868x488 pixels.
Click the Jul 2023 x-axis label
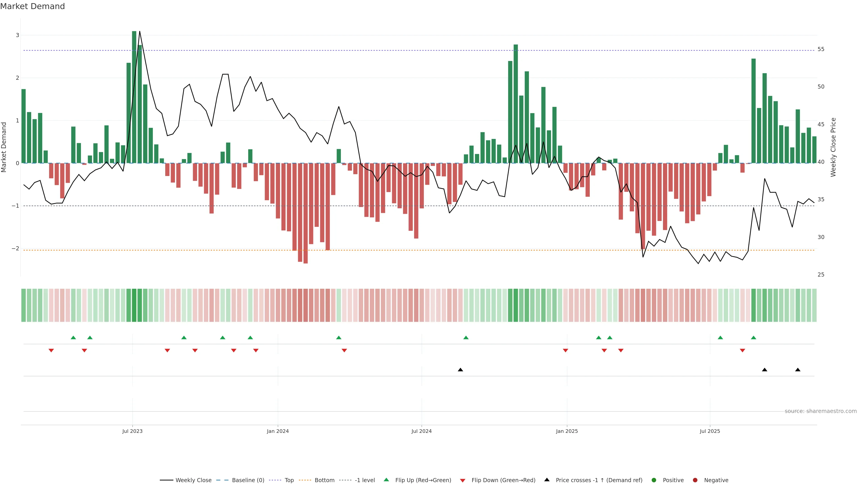pos(132,431)
